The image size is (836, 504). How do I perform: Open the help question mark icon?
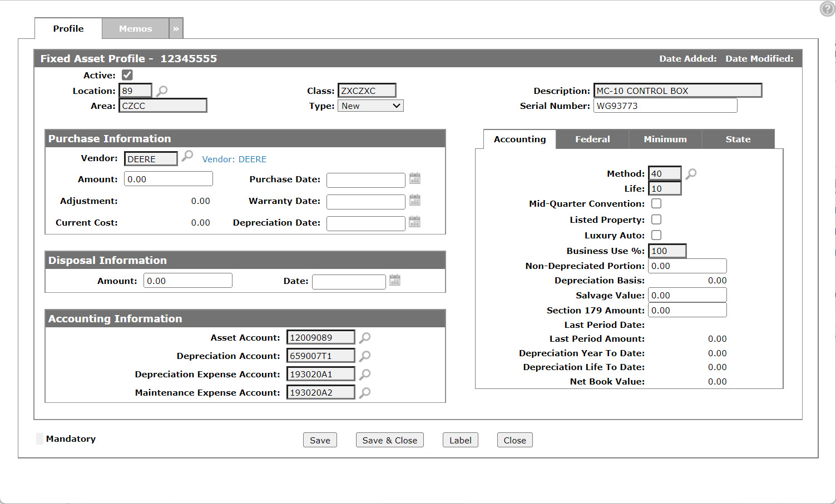(828, 9)
